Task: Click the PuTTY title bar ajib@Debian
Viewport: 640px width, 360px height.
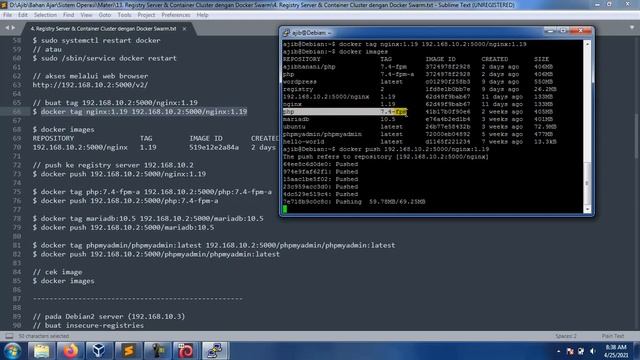Action: (x=416, y=32)
